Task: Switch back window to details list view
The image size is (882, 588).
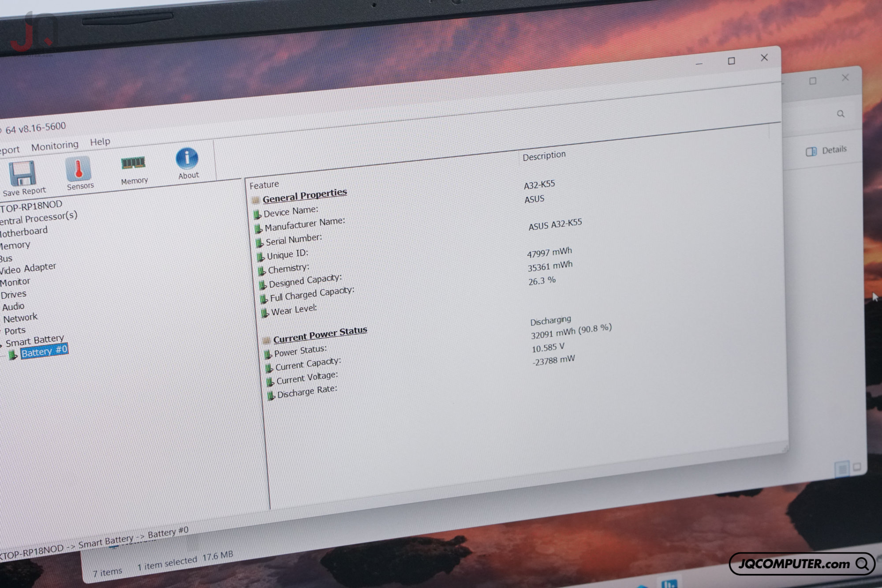Action: click(842, 468)
